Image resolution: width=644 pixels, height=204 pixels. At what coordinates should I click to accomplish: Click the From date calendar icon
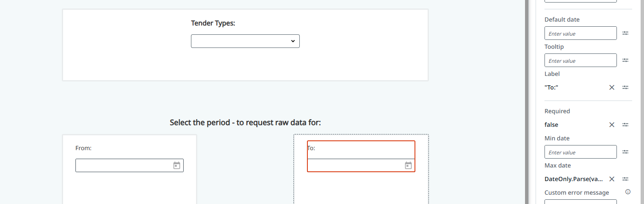[177, 165]
